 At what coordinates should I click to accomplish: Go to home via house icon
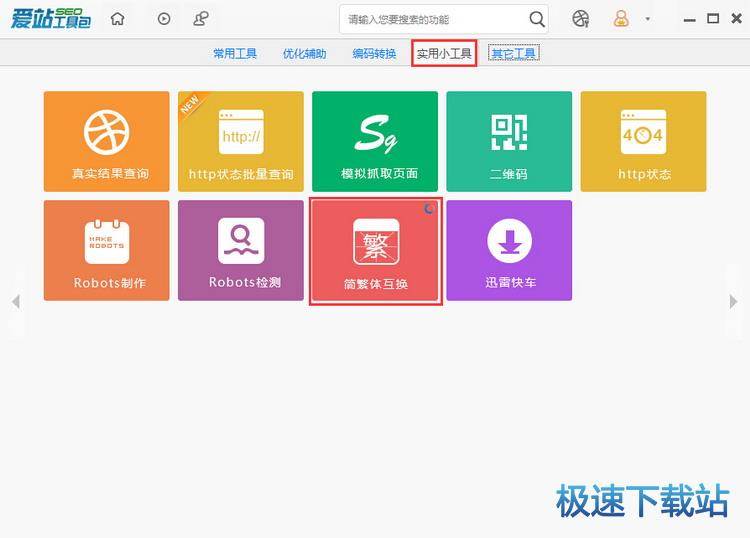click(x=118, y=19)
